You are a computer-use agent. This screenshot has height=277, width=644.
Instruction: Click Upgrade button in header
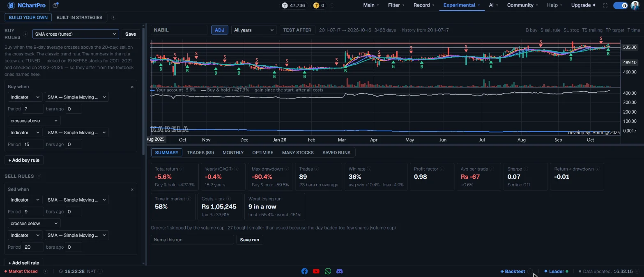point(583,5)
